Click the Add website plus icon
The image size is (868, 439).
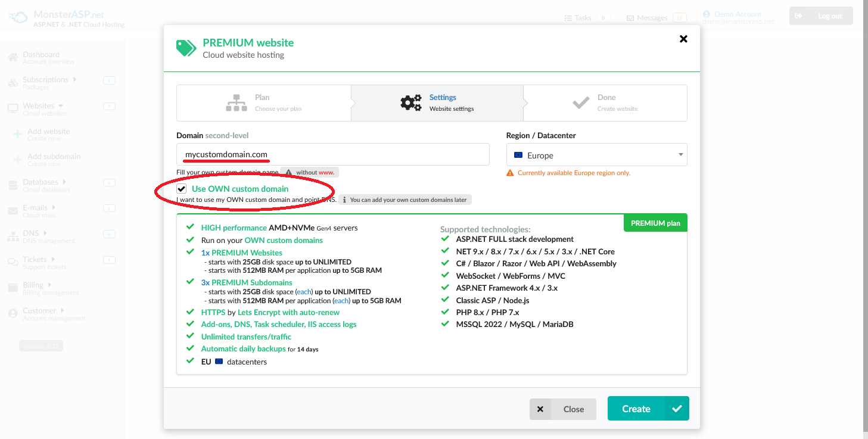click(x=18, y=135)
